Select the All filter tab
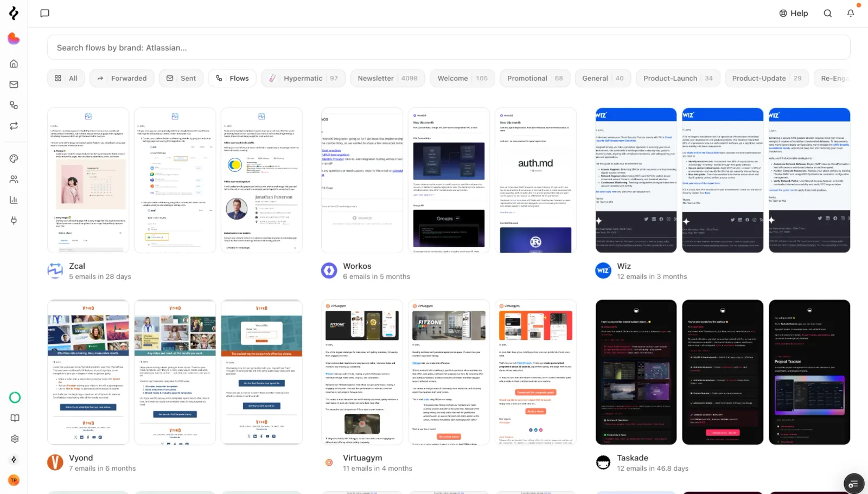Image resolution: width=868 pixels, height=494 pixels. pyautogui.click(x=66, y=78)
